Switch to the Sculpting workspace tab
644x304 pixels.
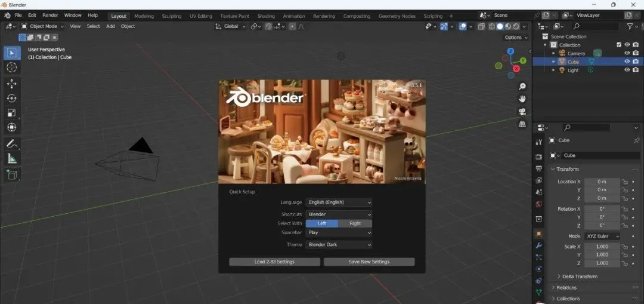point(172,16)
